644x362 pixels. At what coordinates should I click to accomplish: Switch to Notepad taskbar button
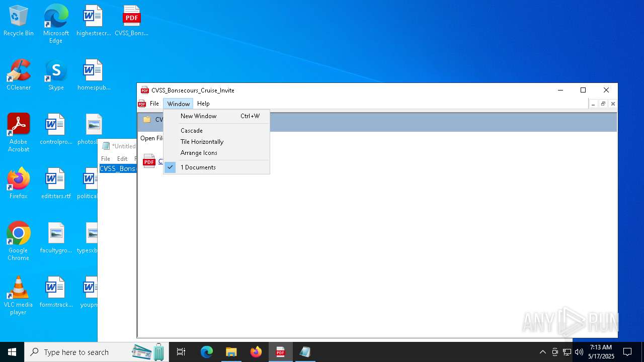[x=305, y=352]
